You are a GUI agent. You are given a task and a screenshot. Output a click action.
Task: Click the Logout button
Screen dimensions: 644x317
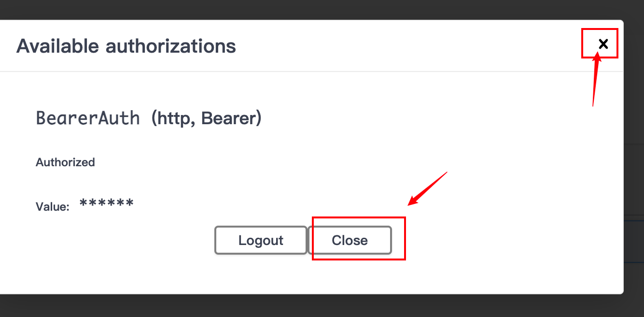point(261,240)
